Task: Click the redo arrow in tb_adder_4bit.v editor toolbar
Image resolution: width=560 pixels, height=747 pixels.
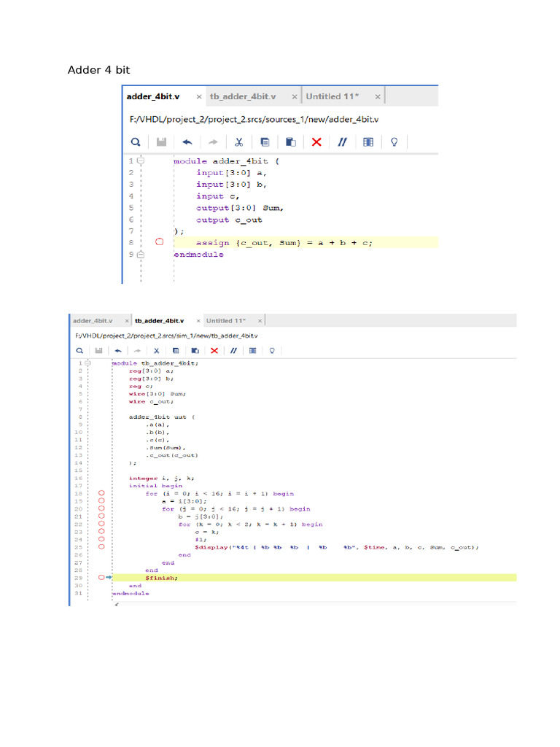Action: [137, 351]
